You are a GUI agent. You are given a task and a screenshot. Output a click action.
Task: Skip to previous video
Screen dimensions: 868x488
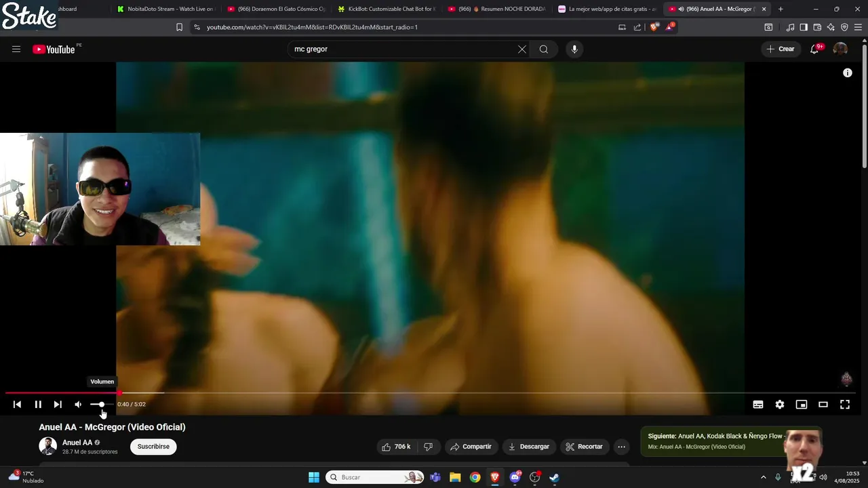click(x=18, y=405)
